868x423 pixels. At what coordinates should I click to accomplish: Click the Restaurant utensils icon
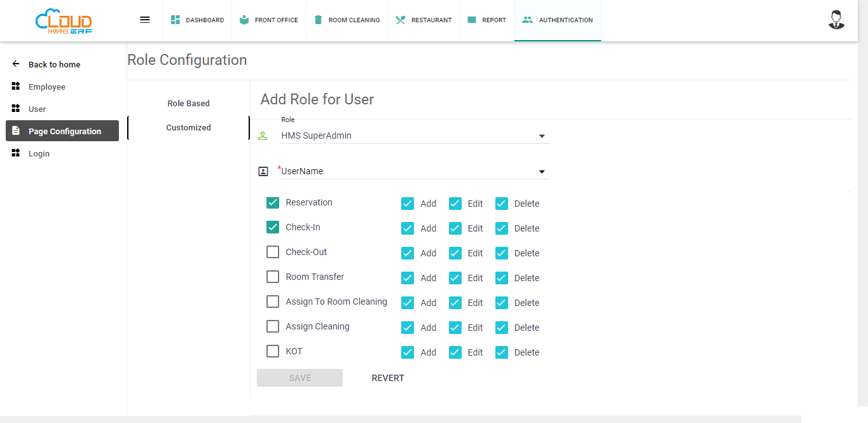[x=400, y=20]
